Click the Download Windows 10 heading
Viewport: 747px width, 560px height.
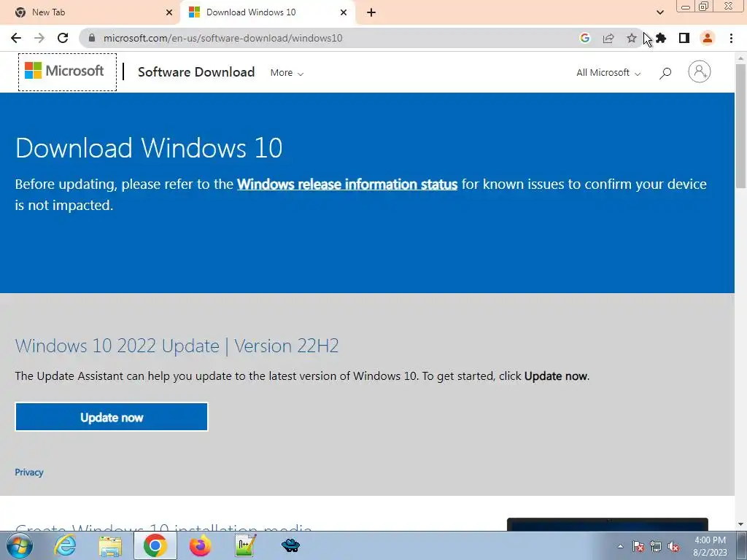149,147
